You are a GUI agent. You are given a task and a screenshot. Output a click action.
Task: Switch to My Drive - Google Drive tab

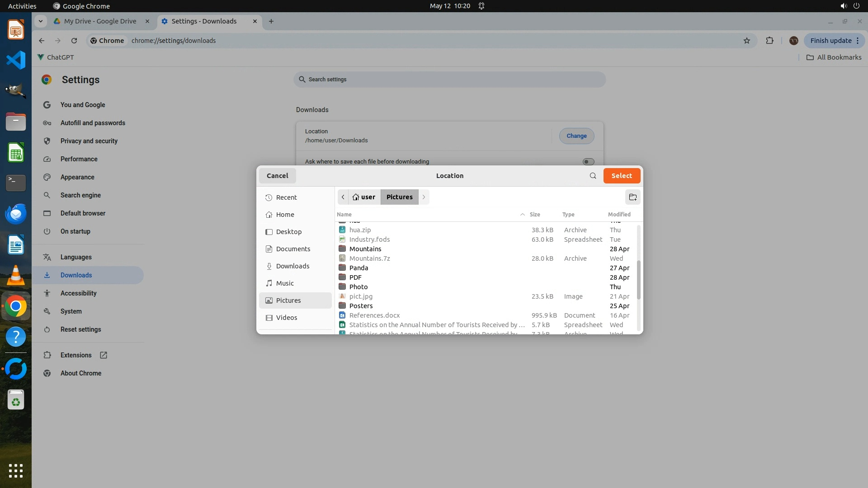100,21
